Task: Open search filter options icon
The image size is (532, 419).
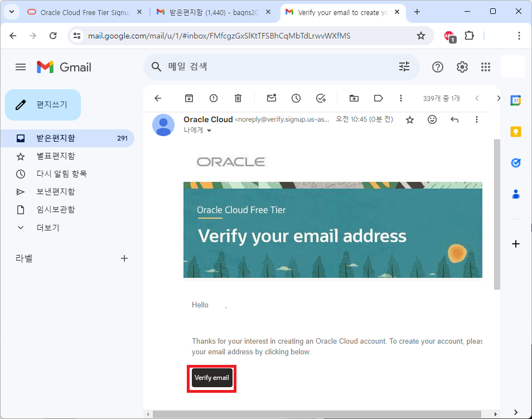Action: [404, 67]
